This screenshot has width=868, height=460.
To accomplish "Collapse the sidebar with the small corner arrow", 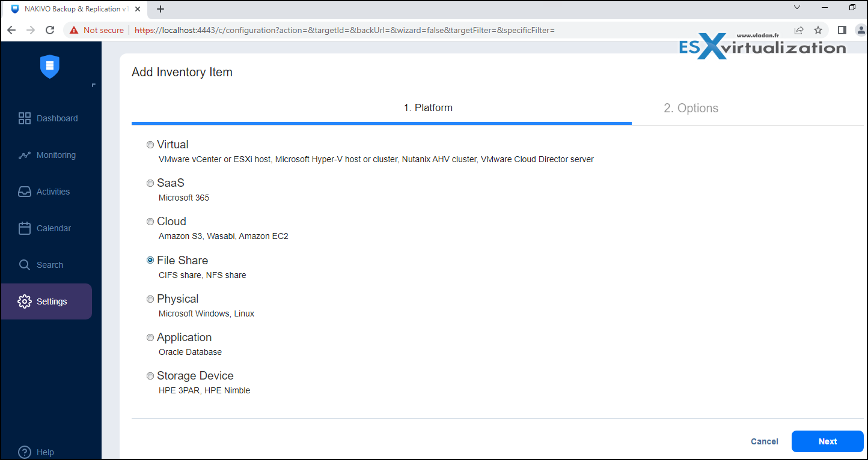I will point(93,86).
